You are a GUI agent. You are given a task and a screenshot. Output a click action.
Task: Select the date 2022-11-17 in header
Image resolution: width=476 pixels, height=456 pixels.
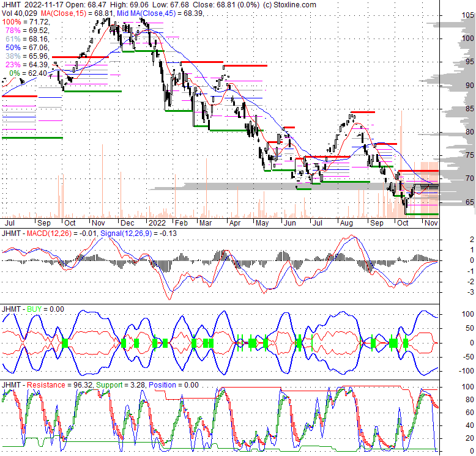tap(44, 5)
